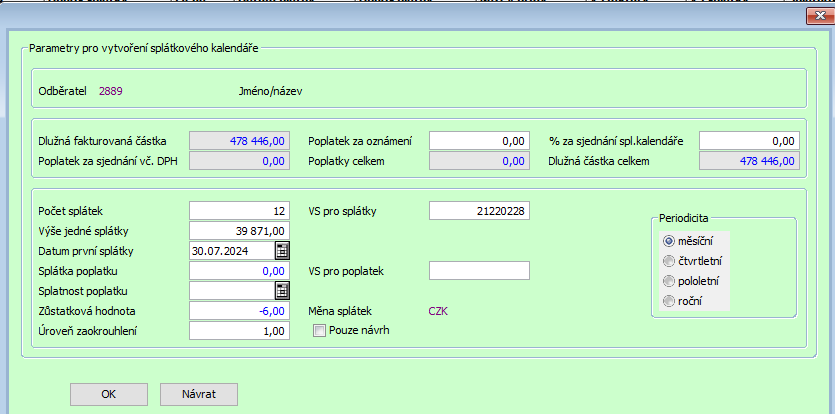
Task: Focus the Zůstatková hodnota field
Action: pos(239,311)
